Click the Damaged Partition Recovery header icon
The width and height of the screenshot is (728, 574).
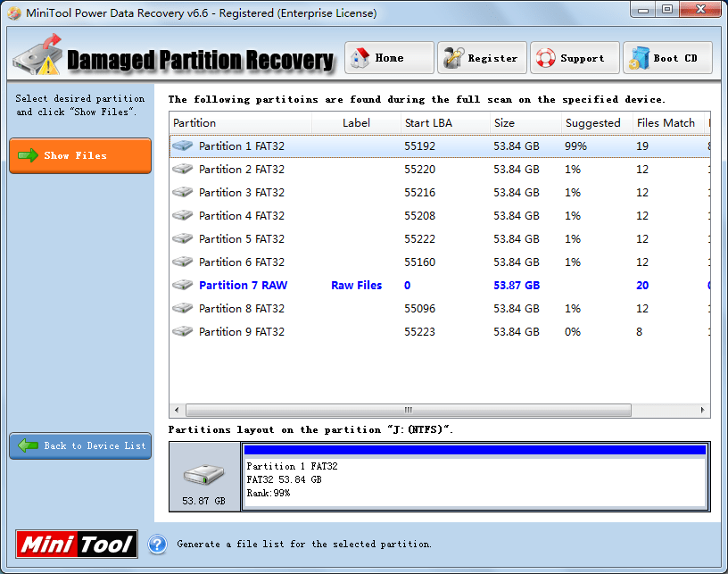[x=38, y=54]
